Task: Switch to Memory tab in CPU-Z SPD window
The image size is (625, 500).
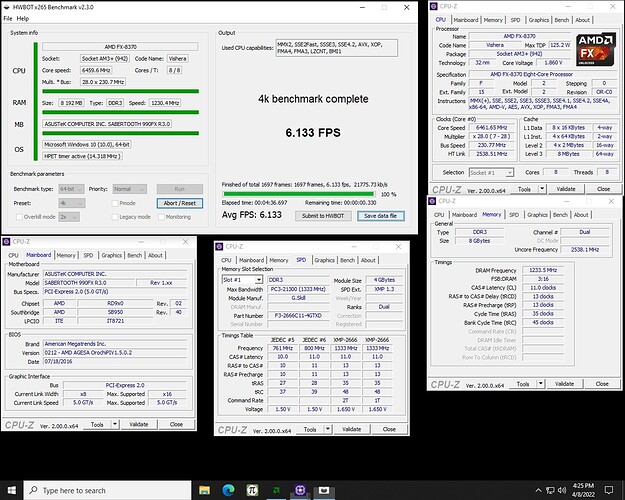Action: pos(279,260)
